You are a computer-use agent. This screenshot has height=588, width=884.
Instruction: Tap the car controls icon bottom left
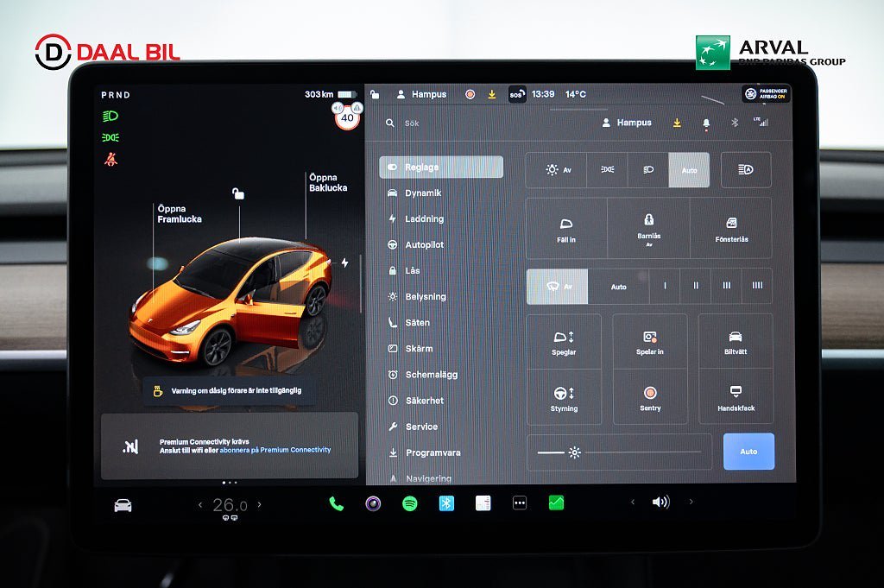(123, 505)
